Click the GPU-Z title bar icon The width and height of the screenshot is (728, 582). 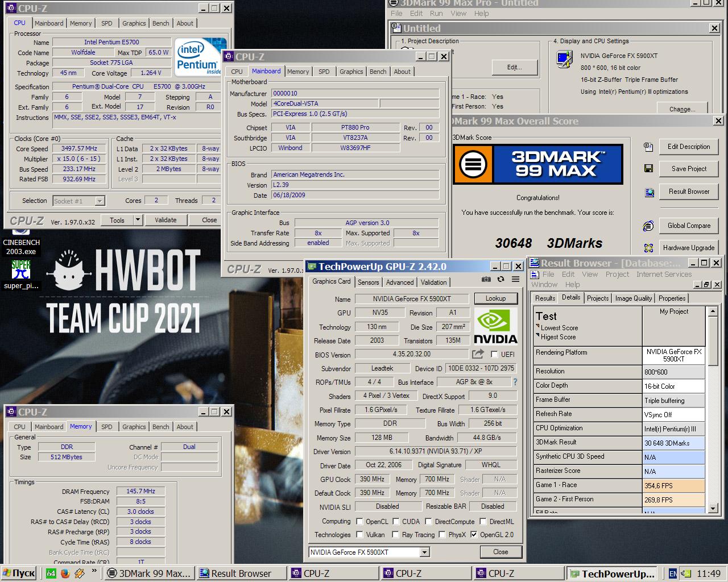(x=312, y=267)
